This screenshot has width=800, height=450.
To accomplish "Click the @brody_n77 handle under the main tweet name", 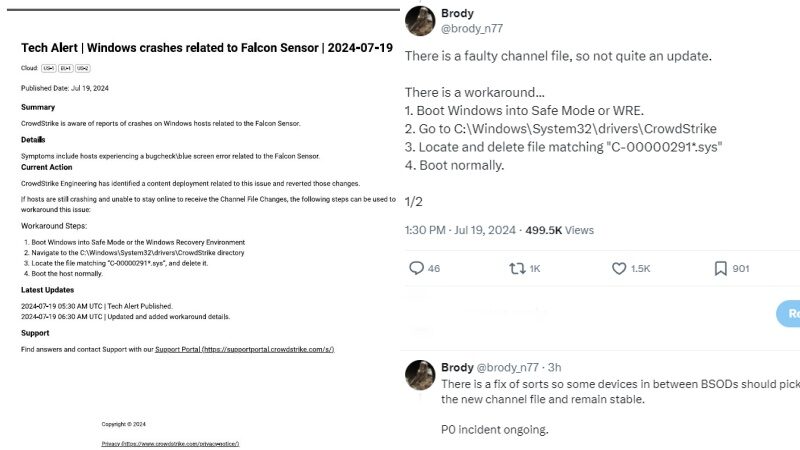I will coord(472,29).
